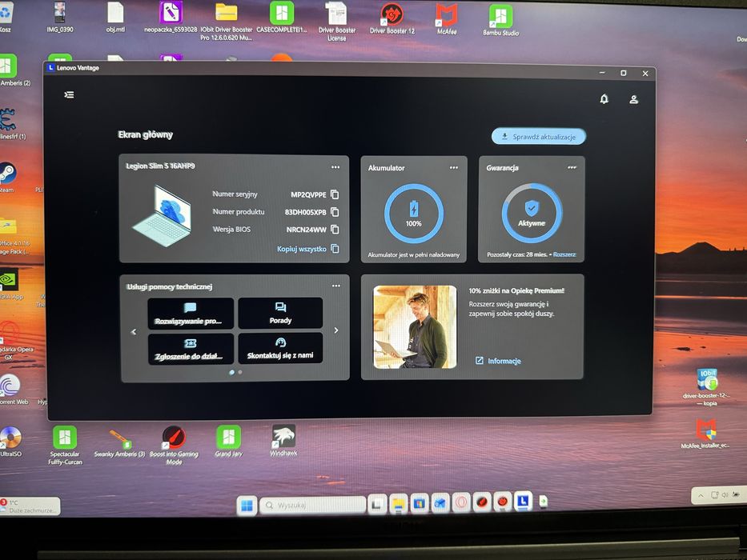Launch McAfee desktop shortcut
747x560 pixels.
click(x=447, y=19)
